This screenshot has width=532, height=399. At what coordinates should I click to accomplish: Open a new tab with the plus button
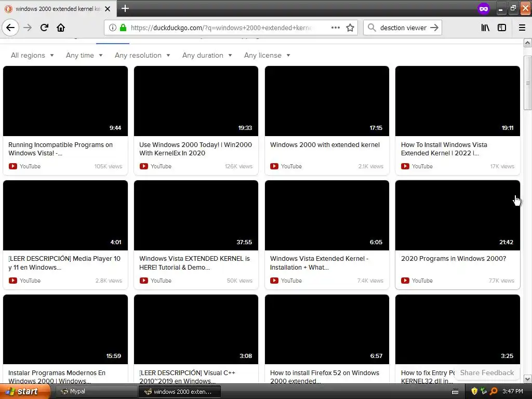coord(125,8)
